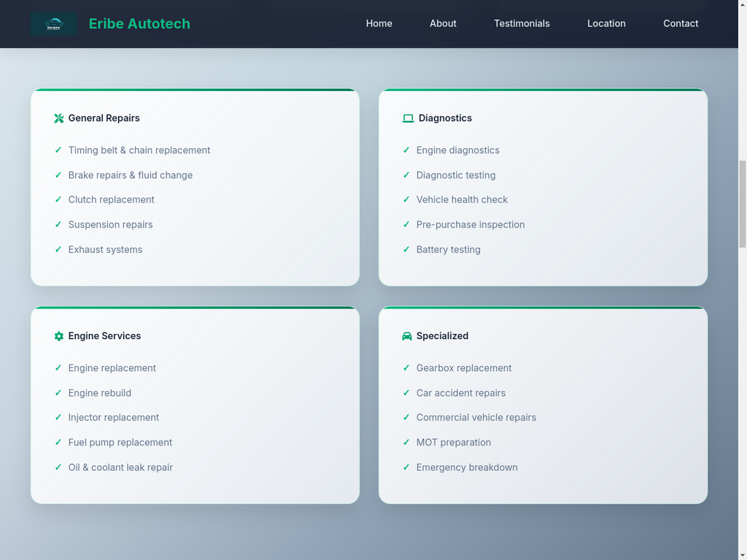Go to the About page
The height and width of the screenshot is (560, 747).
443,23
